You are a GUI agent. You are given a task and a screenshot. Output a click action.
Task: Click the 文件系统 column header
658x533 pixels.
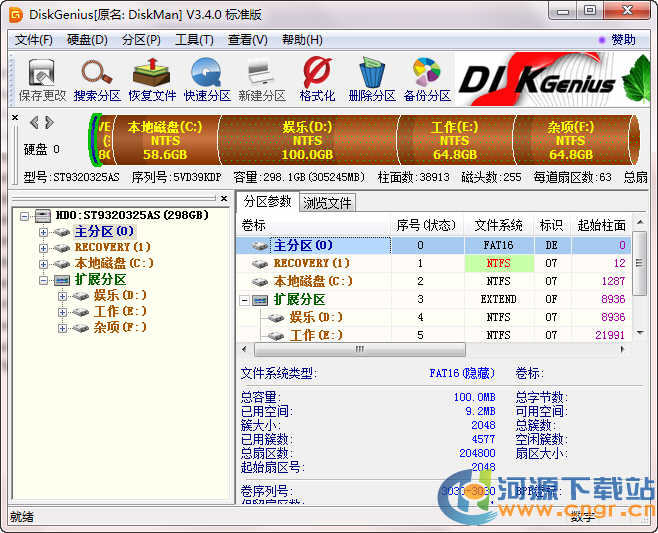point(499,226)
